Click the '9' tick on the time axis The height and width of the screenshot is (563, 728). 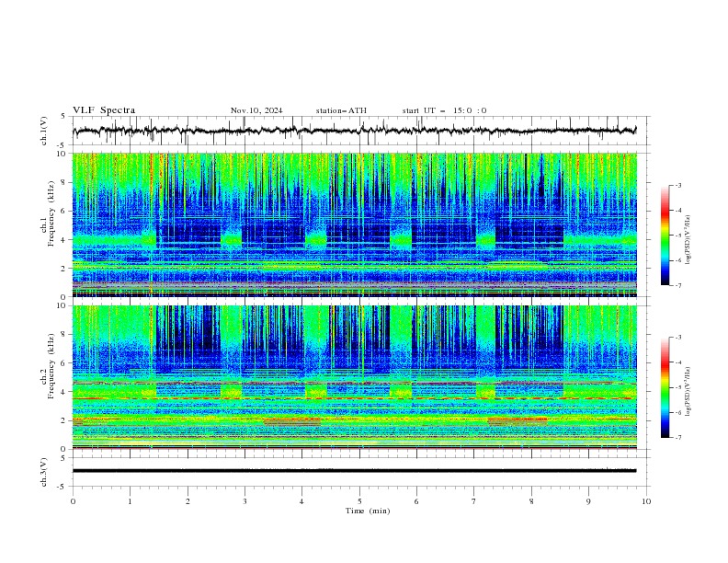pyautogui.click(x=588, y=501)
